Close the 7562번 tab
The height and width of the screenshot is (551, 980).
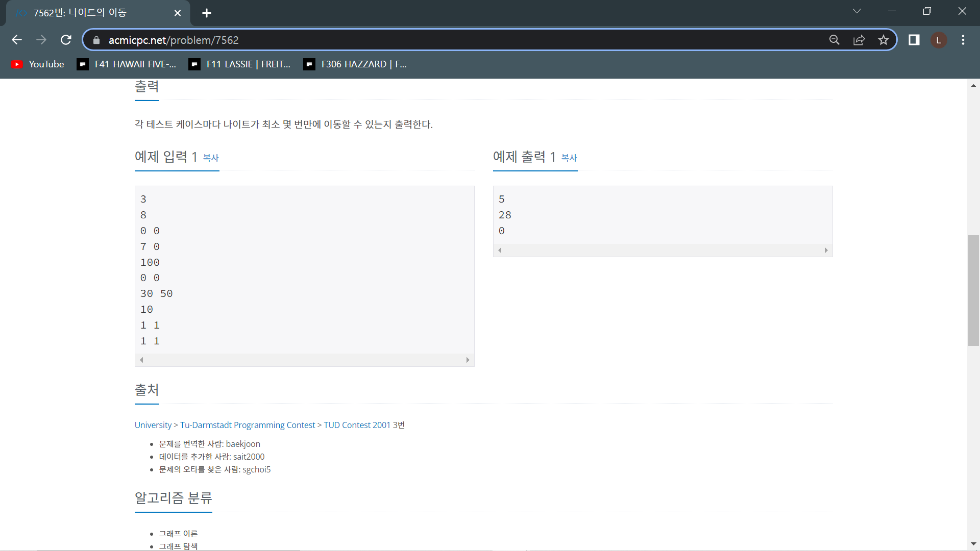coord(178,13)
